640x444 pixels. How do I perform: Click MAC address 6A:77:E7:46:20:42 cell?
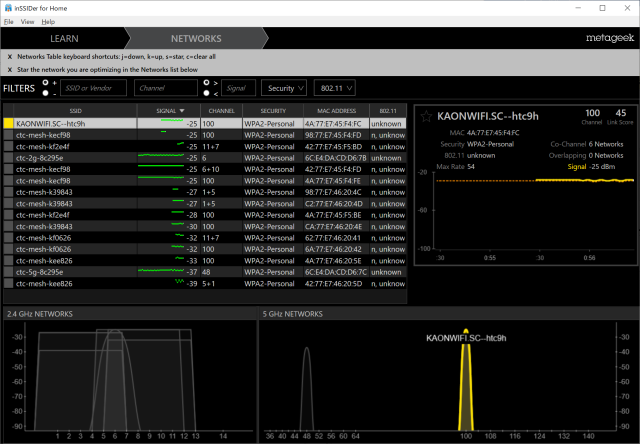point(336,249)
